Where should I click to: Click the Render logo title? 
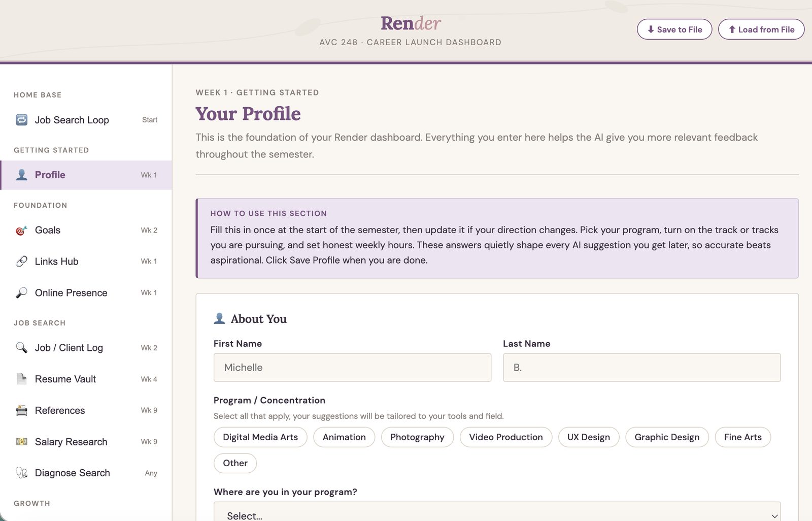(411, 23)
